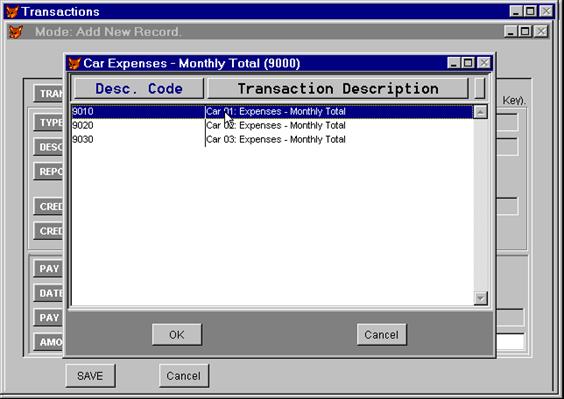The image size is (564, 399).
Task: Click the fox icon in the Car Expenses dialog title
Action: [x=74, y=64]
